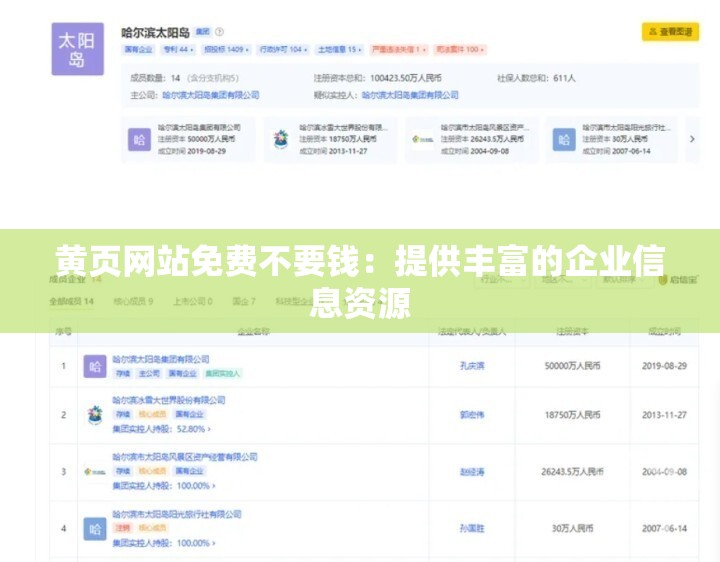Click the purple 哈 logo in row 1
Image resolution: width=720 pixels, height=562 pixels.
[x=95, y=366]
